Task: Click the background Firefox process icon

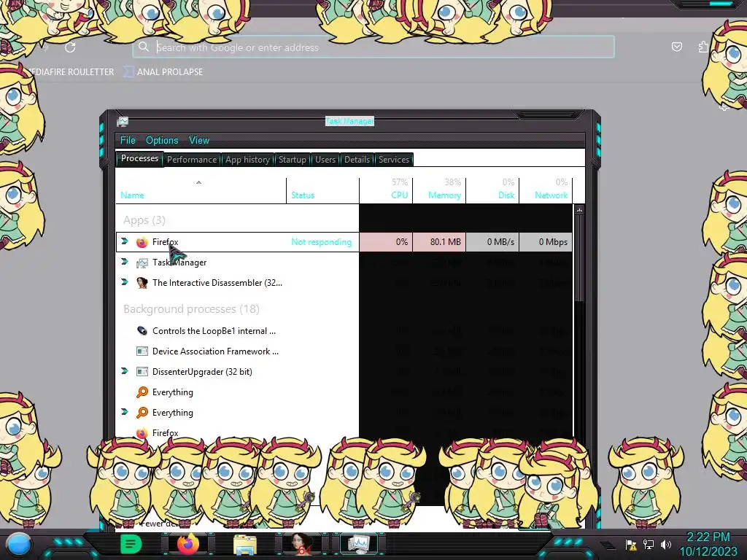Action: (142, 433)
